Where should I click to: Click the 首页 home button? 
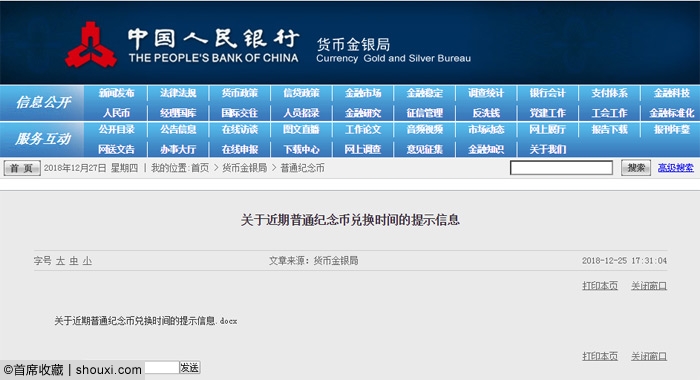(22, 168)
